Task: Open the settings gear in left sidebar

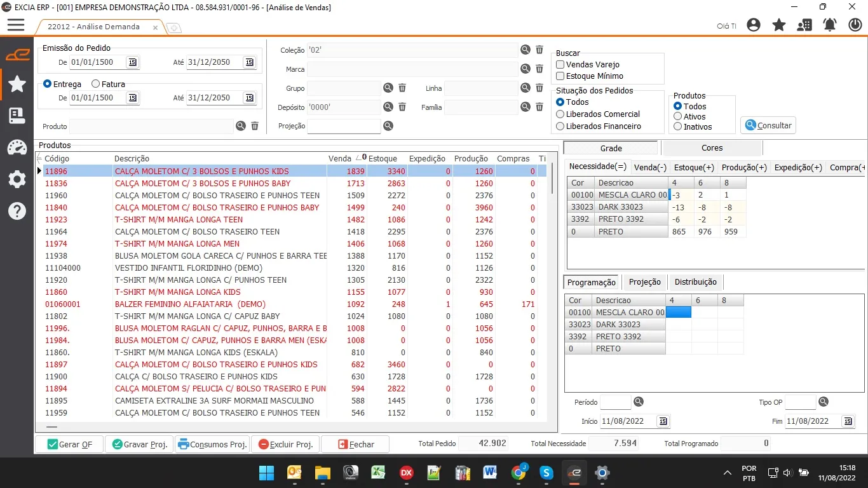Action: tap(17, 179)
